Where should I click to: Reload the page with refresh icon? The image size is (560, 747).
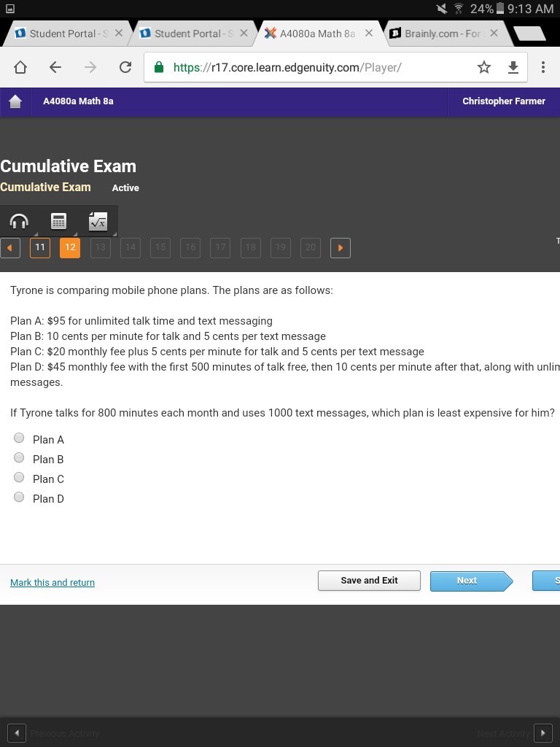pyautogui.click(x=125, y=67)
